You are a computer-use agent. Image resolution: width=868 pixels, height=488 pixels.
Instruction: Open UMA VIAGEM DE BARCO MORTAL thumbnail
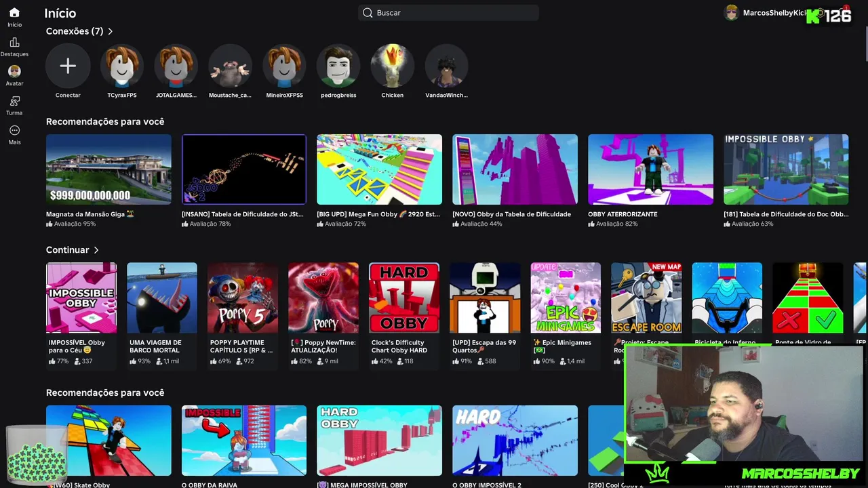click(162, 298)
